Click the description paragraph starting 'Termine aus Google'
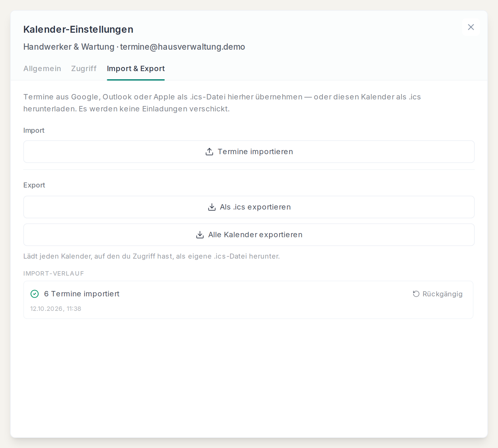Screen dimensions: 498x448 point(222,103)
